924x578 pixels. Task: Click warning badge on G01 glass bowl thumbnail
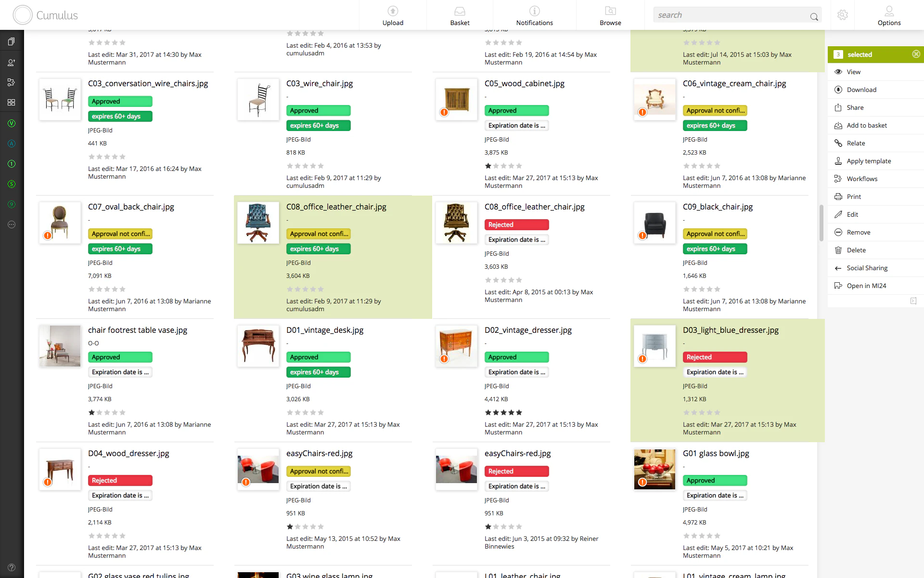[x=642, y=482]
